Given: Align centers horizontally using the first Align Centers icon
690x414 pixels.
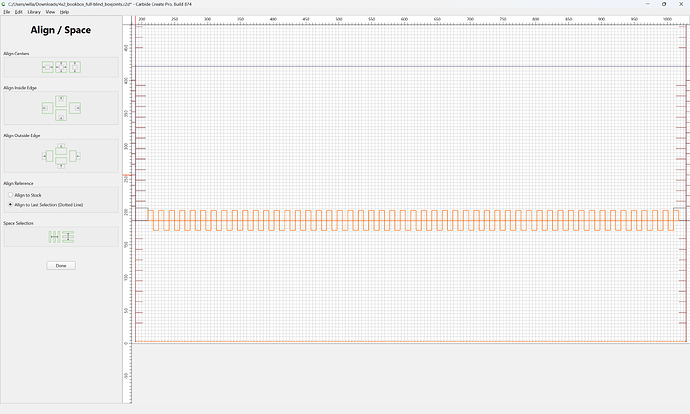Looking at the screenshot, I should pos(48,67).
